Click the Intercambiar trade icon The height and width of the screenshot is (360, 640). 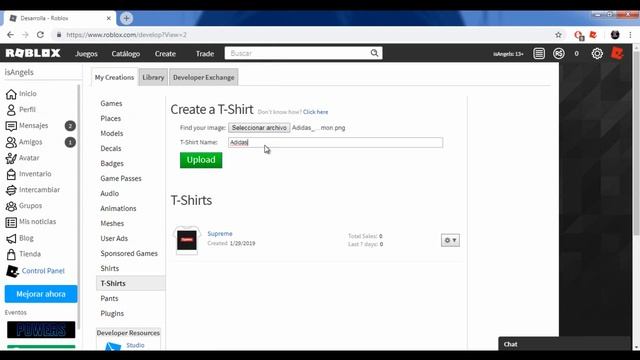[11, 190]
